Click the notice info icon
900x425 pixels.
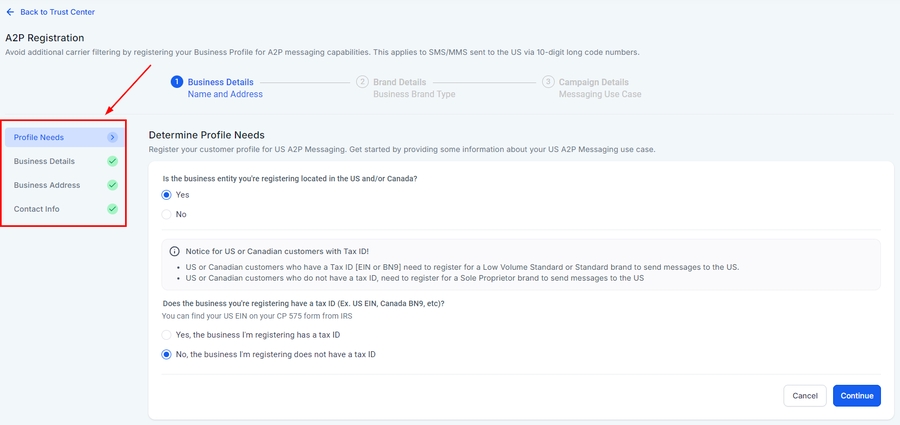click(175, 251)
